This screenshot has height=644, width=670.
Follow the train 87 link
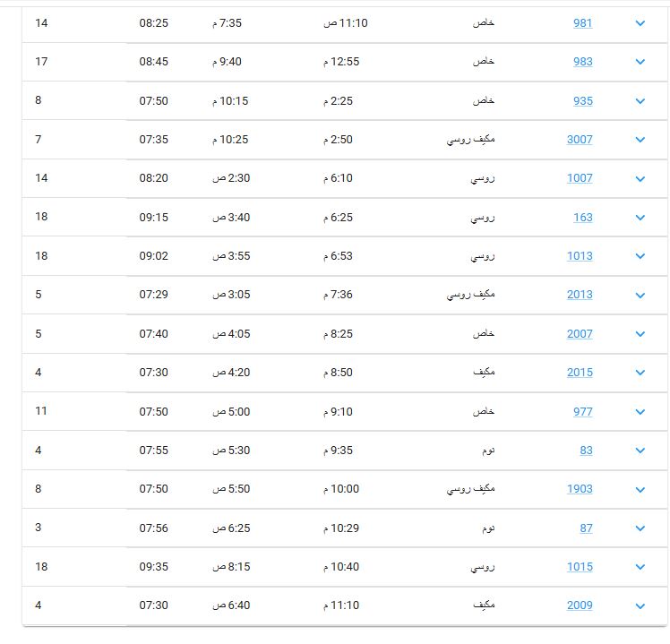coord(586,528)
